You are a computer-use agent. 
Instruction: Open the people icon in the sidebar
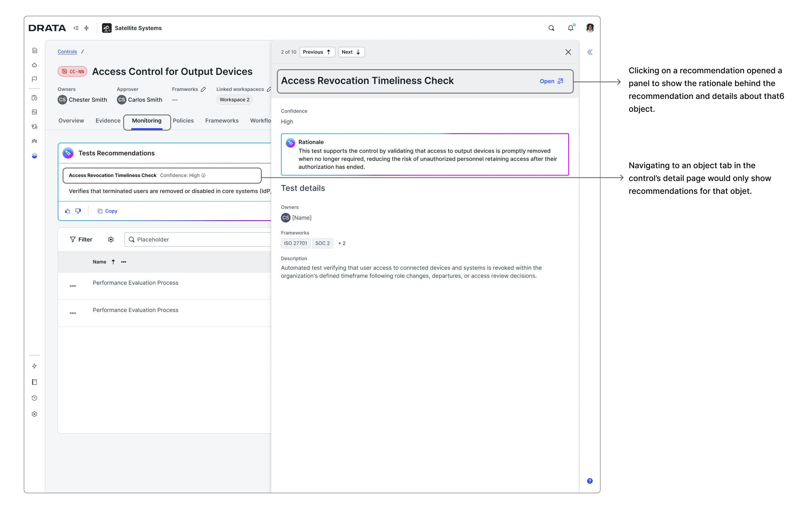tap(35, 141)
